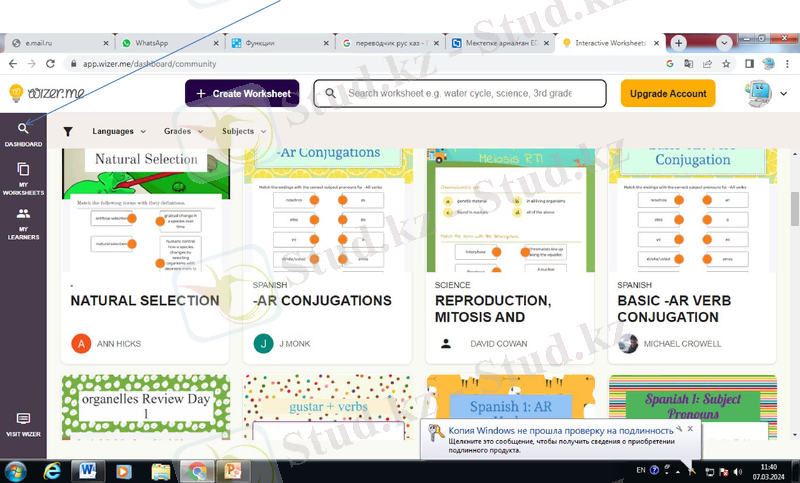This screenshot has height=483, width=800.
Task: Open Internet Explorer from the taskbar
Action: click(x=52, y=471)
